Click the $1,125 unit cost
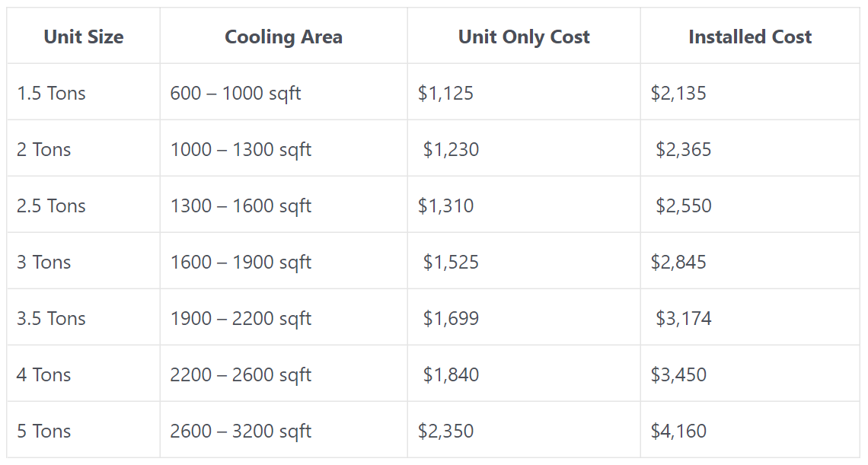The height and width of the screenshot is (465, 868). tap(445, 93)
